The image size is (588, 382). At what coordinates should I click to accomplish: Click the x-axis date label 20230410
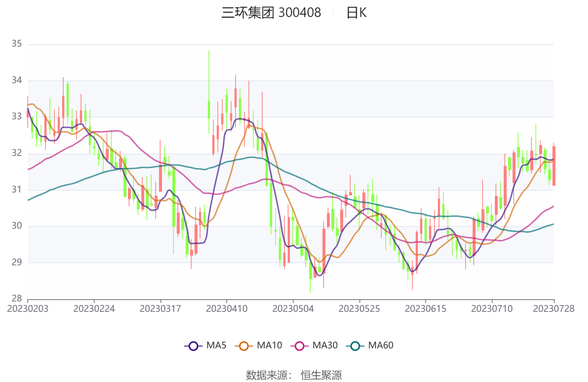click(227, 309)
